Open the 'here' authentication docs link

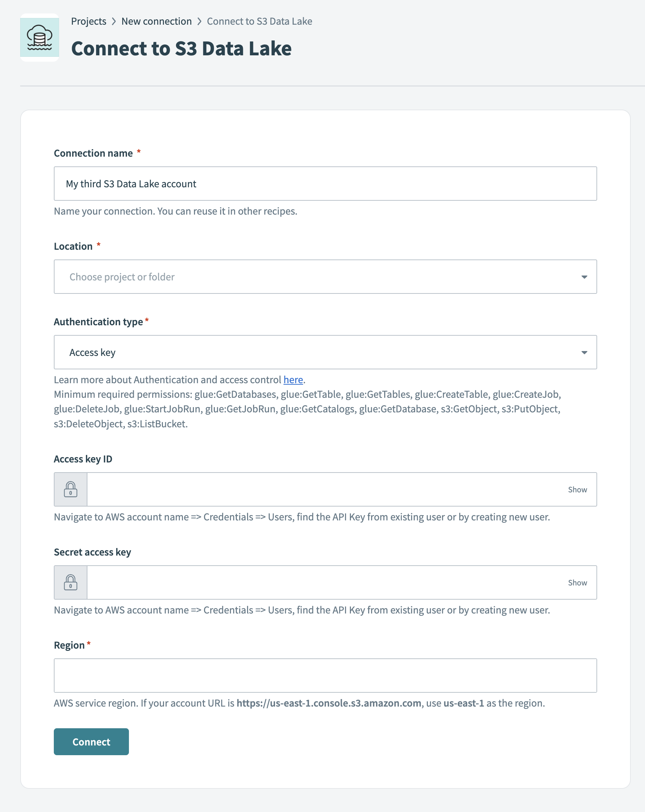coord(293,379)
